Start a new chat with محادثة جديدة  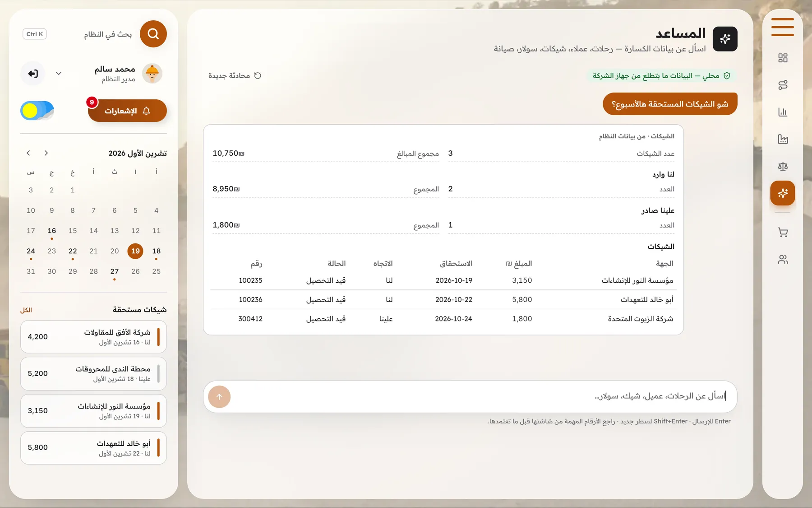pos(235,75)
